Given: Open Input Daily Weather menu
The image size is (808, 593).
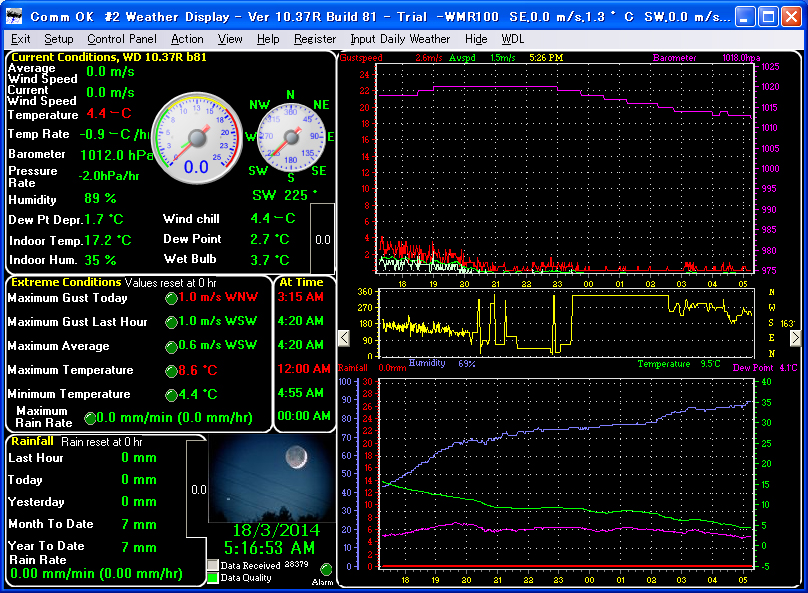Looking at the screenshot, I should [400, 39].
